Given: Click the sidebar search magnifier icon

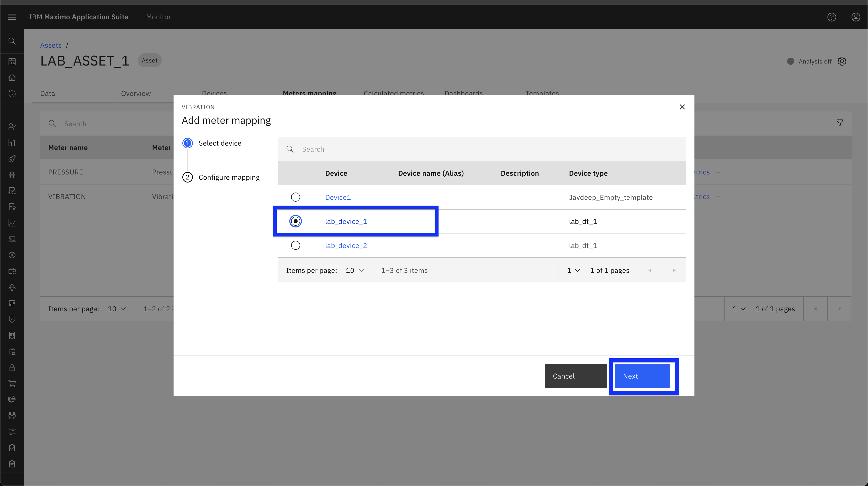Looking at the screenshot, I should [x=12, y=41].
